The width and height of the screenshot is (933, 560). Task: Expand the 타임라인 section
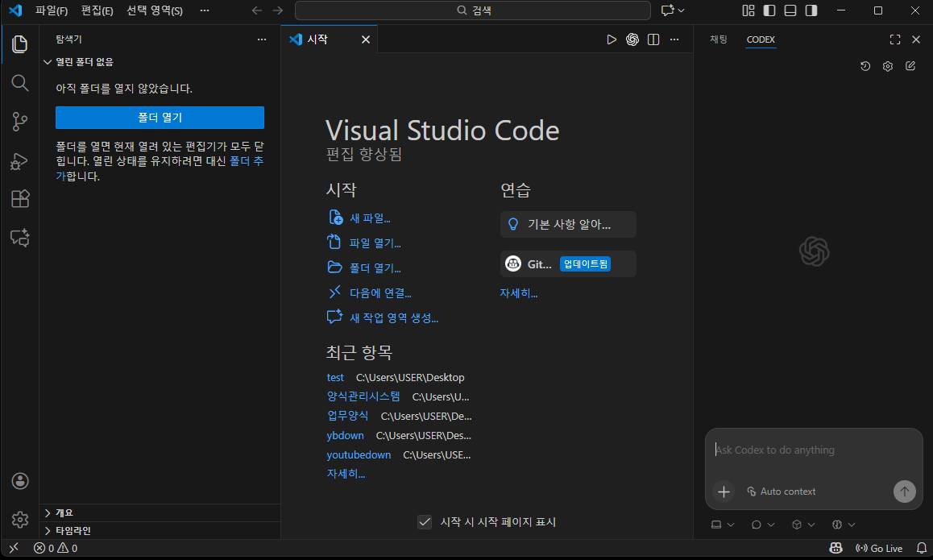pos(160,530)
